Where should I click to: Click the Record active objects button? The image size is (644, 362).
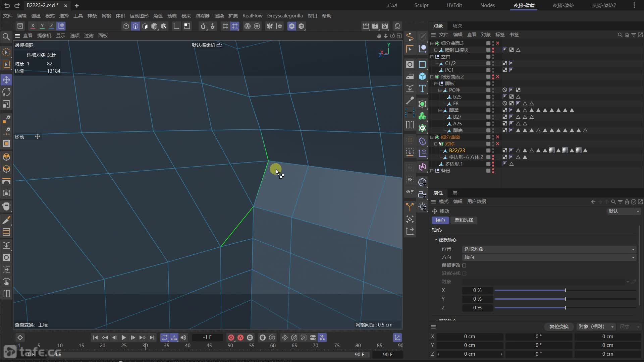[x=231, y=338]
